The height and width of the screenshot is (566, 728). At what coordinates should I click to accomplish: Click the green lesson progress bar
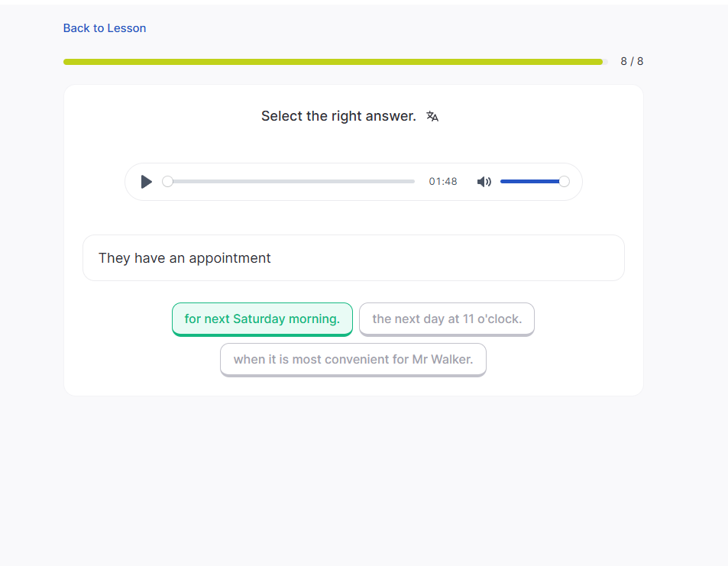tap(332, 62)
